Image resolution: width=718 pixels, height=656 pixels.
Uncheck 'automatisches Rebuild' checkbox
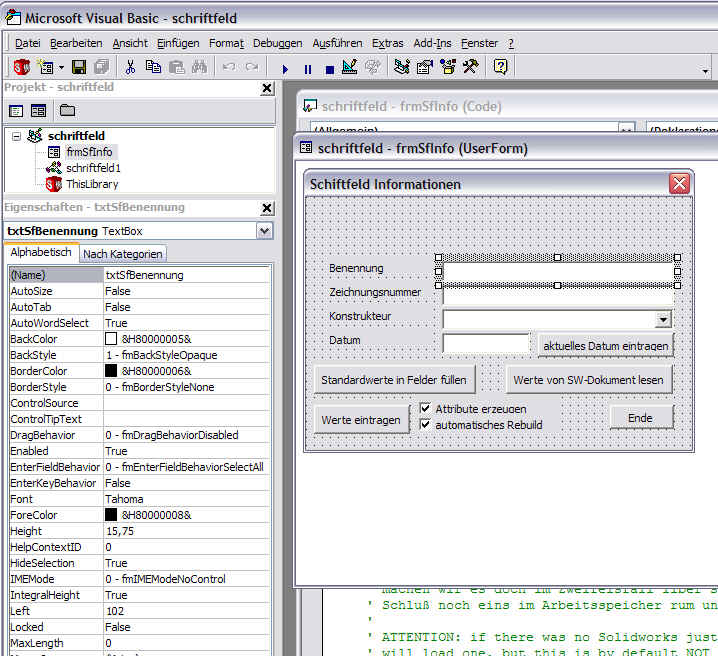(x=426, y=424)
